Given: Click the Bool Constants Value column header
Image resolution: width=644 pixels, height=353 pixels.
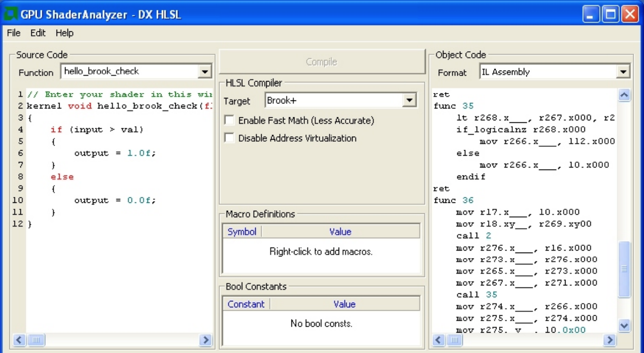Looking at the screenshot, I should (x=344, y=304).
